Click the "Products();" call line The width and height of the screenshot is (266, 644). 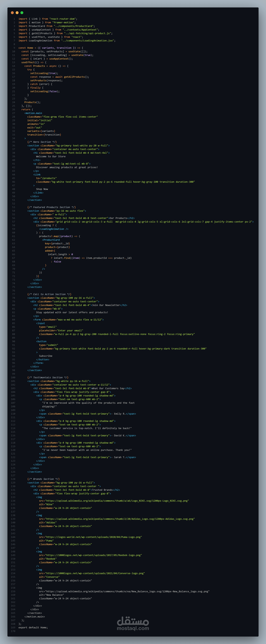coord(32,102)
